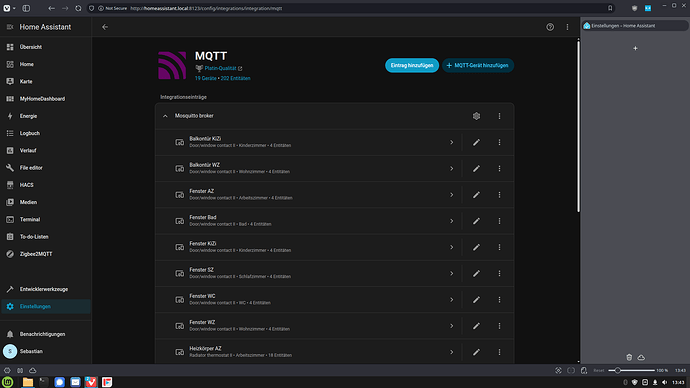Viewport: 690px width, 388px height.
Task: Open Fenster Bad details chevron
Action: pos(451,221)
